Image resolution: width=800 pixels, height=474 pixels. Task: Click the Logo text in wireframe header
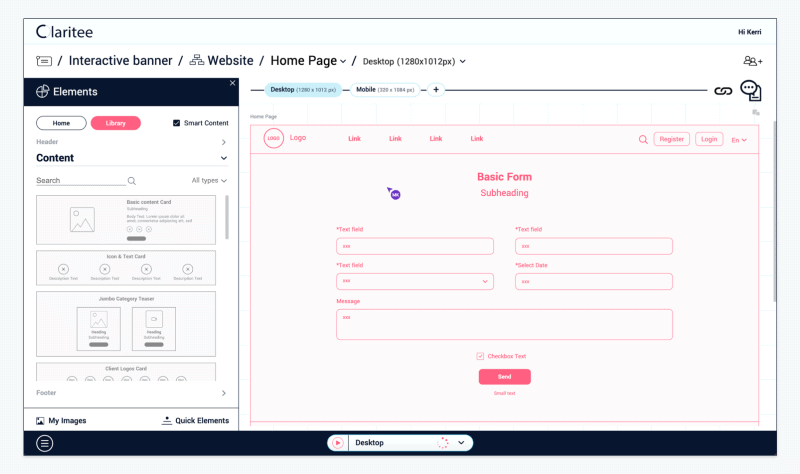pos(298,138)
